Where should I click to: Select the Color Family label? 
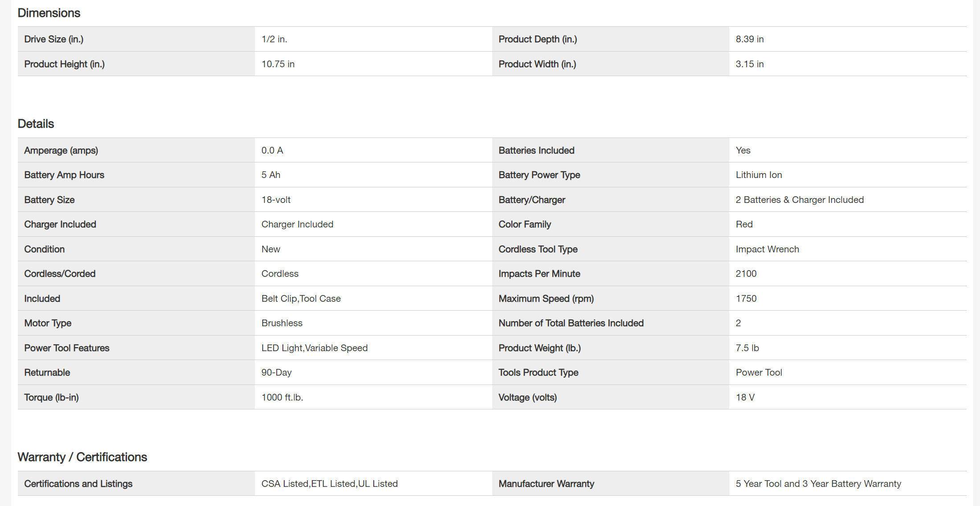[x=525, y=224]
